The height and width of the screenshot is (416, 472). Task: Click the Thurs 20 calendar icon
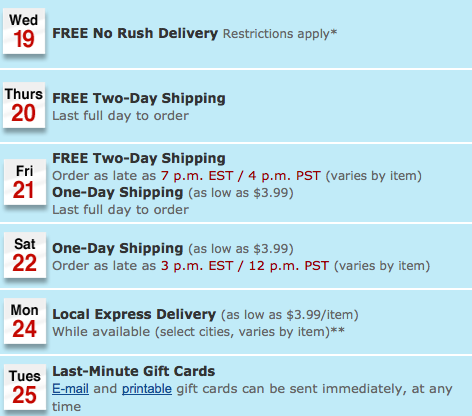pos(24,105)
